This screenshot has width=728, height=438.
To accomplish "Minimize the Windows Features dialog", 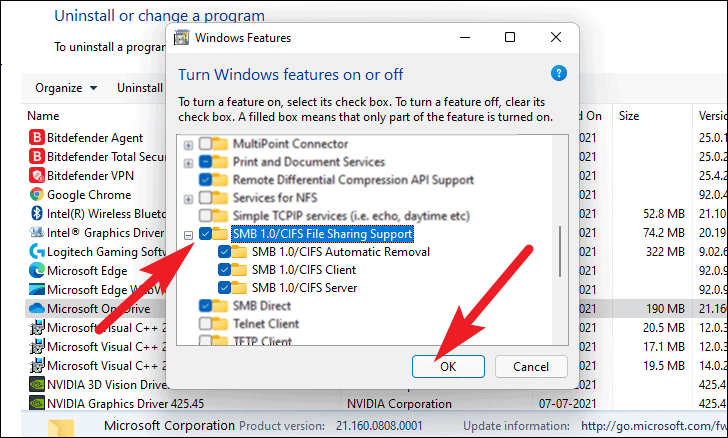I will point(465,37).
